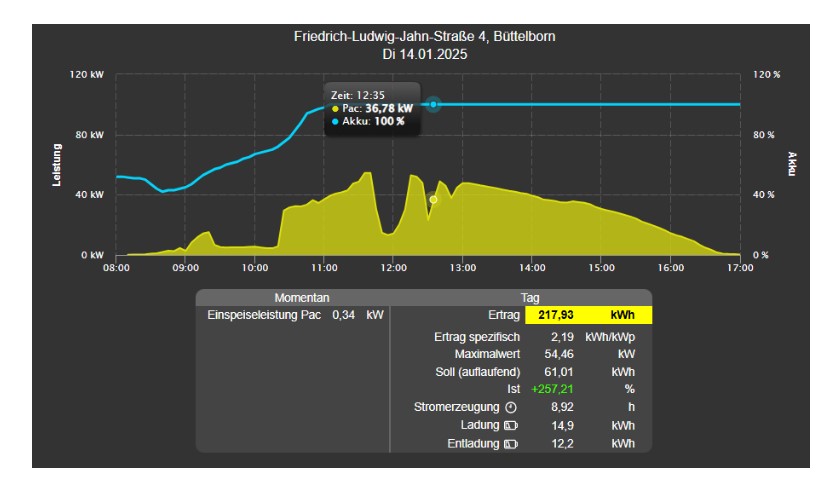Click the yellow Pac dot in tooltip

click(x=334, y=108)
